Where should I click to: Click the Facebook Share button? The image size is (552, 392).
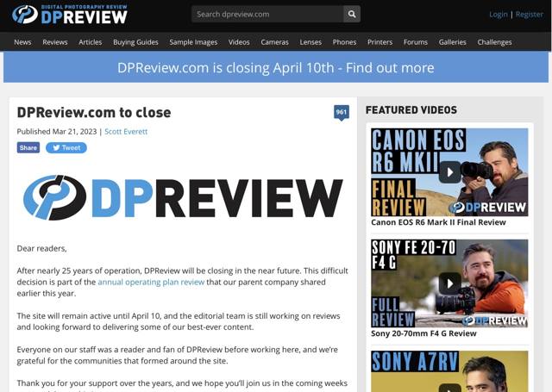coord(28,147)
